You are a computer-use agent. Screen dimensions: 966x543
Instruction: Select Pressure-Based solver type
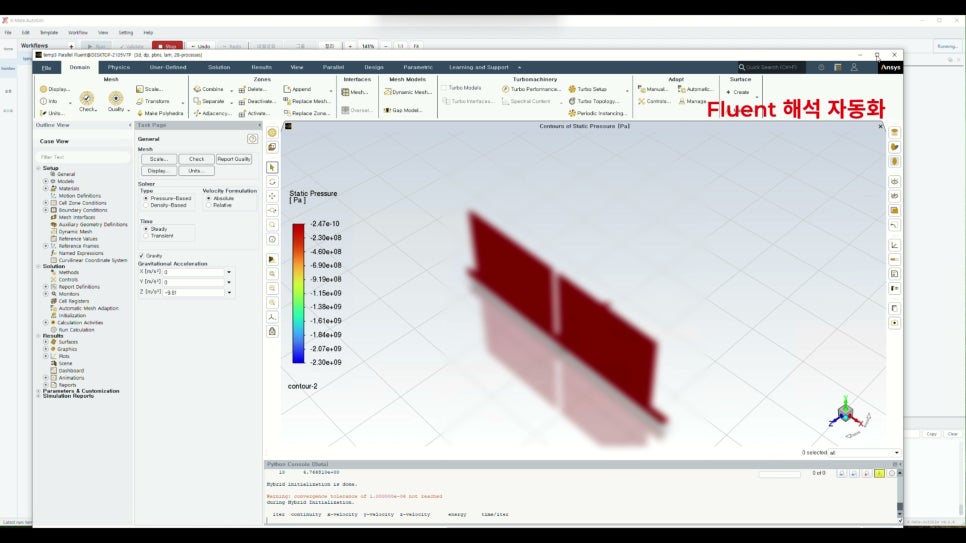point(146,198)
